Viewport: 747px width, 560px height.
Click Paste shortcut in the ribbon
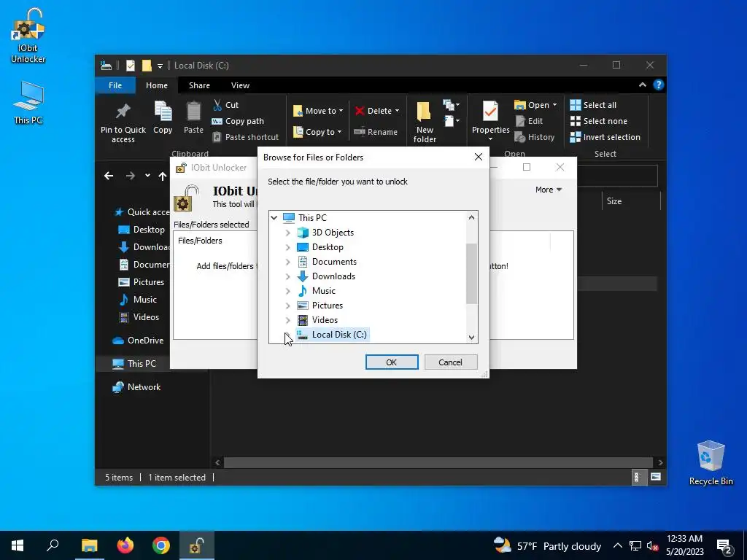coord(246,137)
